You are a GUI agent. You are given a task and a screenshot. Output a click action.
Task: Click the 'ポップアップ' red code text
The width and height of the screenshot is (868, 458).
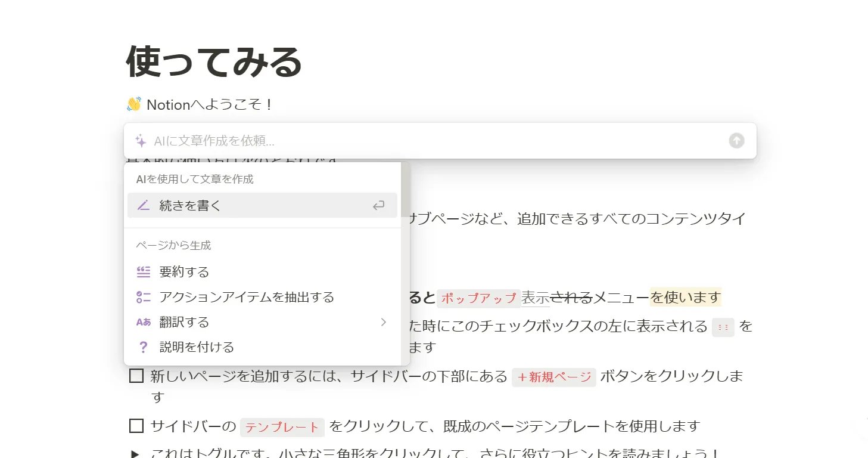pyautogui.click(x=479, y=298)
